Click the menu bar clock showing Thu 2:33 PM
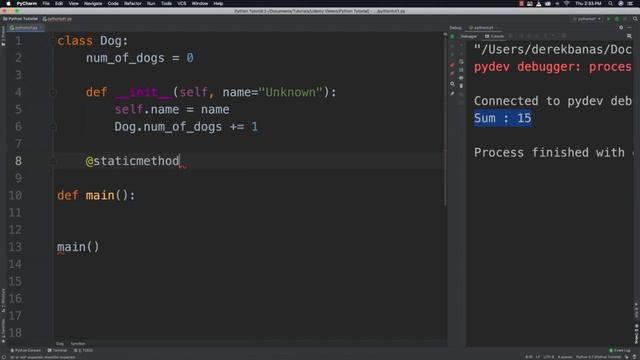 click(x=588, y=3)
